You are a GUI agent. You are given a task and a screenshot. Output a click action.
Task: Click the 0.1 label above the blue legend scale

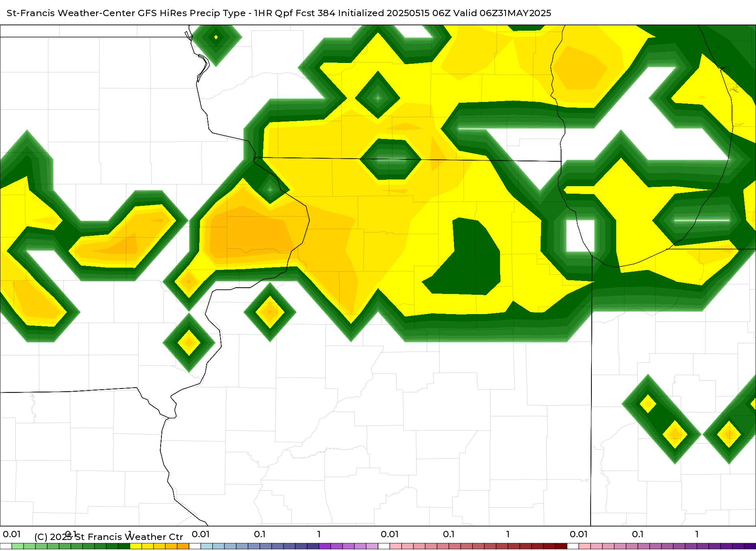[x=260, y=534]
